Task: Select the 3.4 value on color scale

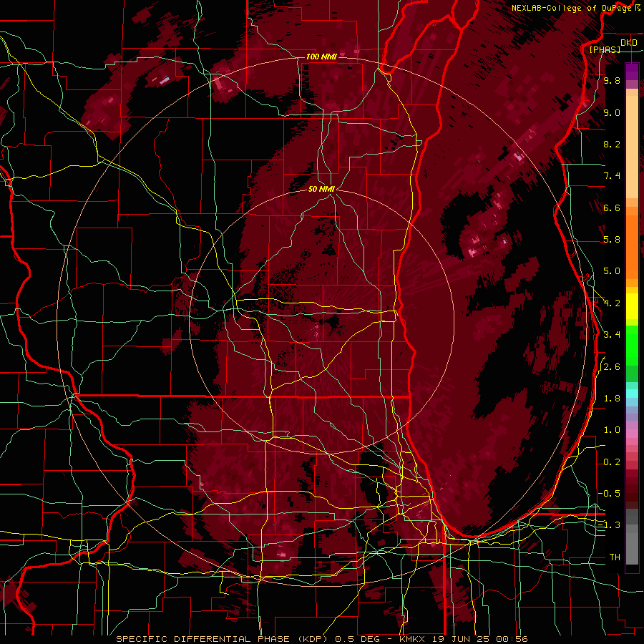Action: [612, 335]
